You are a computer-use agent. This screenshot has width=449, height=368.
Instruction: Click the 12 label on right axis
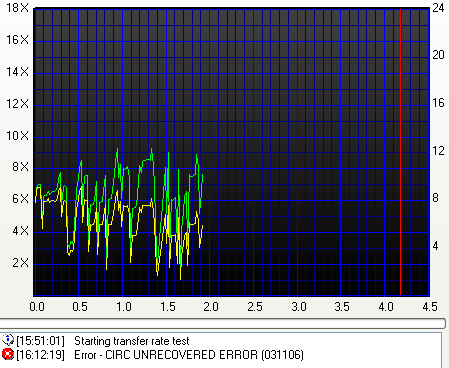(x=438, y=151)
